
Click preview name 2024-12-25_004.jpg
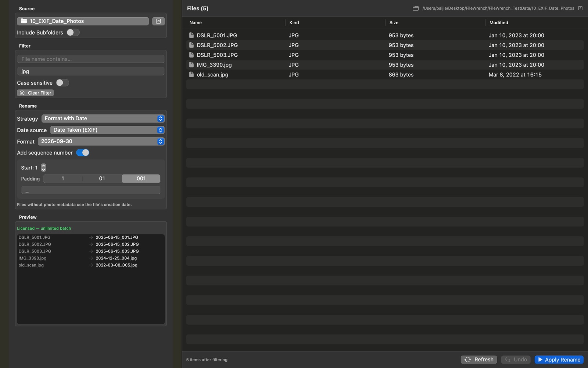(x=116, y=258)
